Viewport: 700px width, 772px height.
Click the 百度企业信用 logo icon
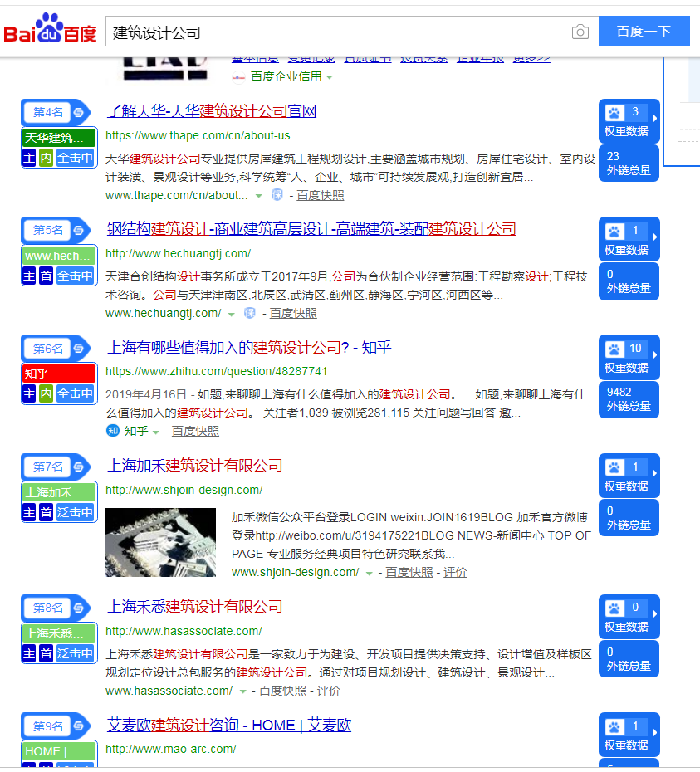click(x=239, y=77)
